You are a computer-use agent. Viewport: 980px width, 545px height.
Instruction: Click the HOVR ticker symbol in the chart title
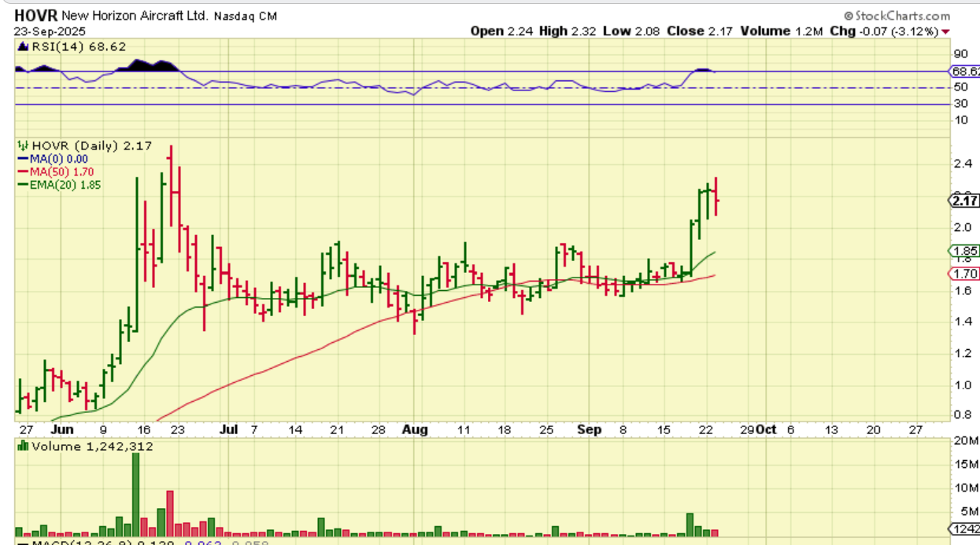(35, 16)
